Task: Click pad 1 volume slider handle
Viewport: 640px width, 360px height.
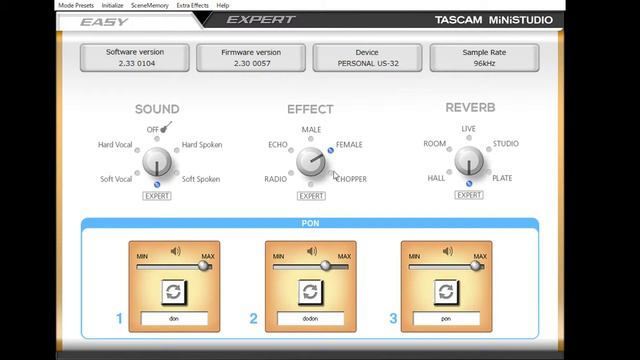Action: (203, 266)
